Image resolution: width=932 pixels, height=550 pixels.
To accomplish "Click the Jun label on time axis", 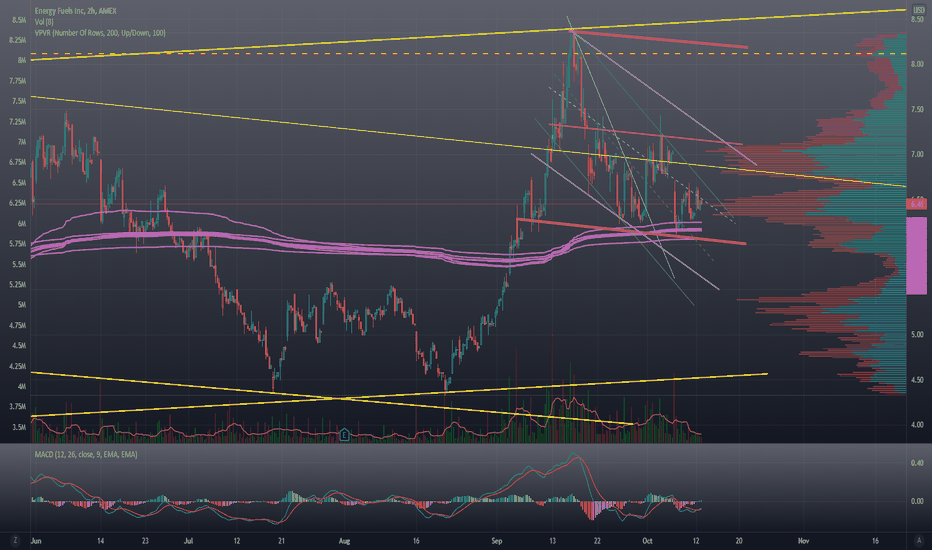I will (36, 541).
